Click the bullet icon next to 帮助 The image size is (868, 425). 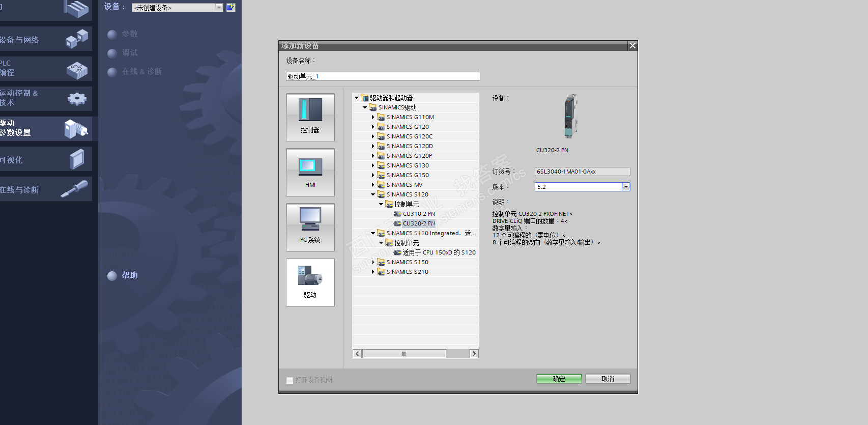(x=112, y=275)
